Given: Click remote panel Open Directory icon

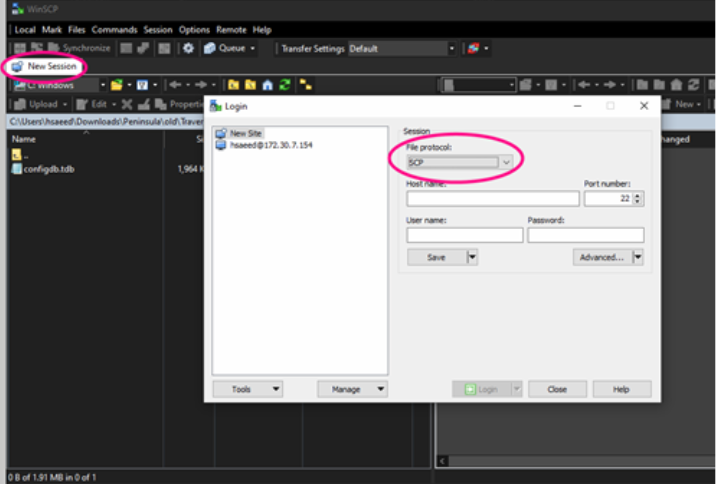Looking at the screenshot, I should click(x=526, y=85).
